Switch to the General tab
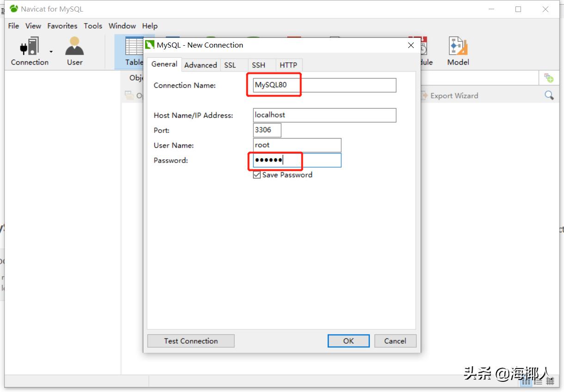This screenshot has height=392, width=564. pyautogui.click(x=164, y=64)
